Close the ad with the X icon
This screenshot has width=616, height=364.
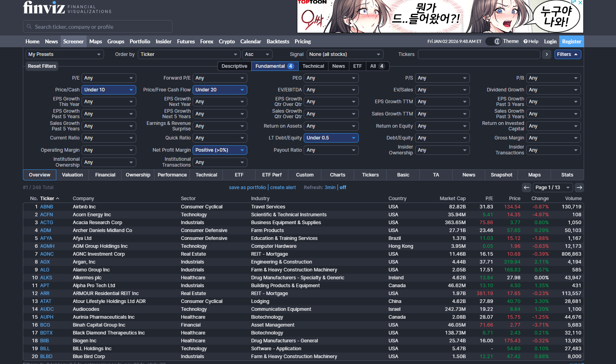coord(580,2)
